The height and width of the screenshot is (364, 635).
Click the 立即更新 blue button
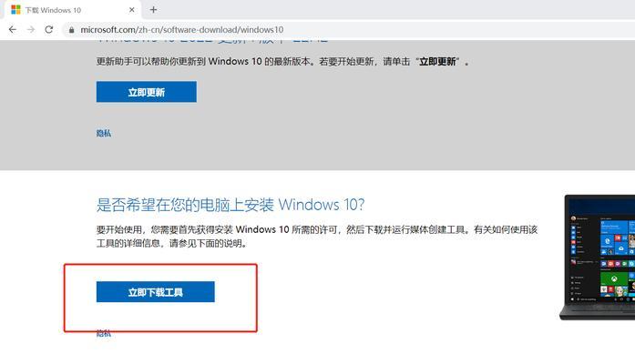(146, 92)
